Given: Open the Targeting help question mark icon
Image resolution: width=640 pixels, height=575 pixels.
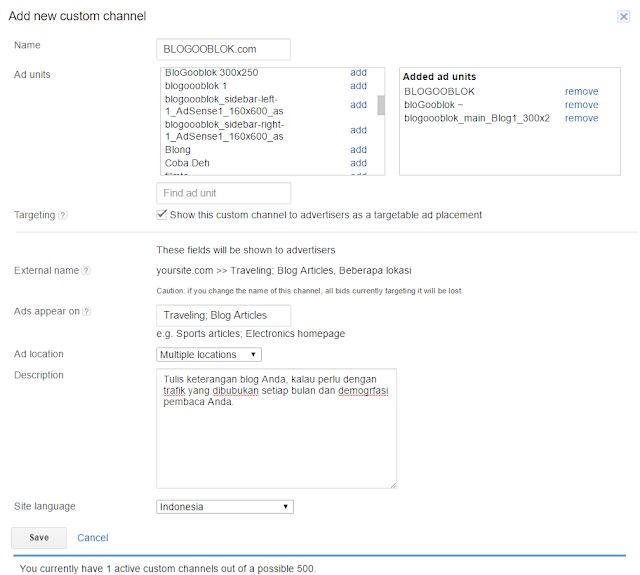Looking at the screenshot, I should click(x=62, y=215).
